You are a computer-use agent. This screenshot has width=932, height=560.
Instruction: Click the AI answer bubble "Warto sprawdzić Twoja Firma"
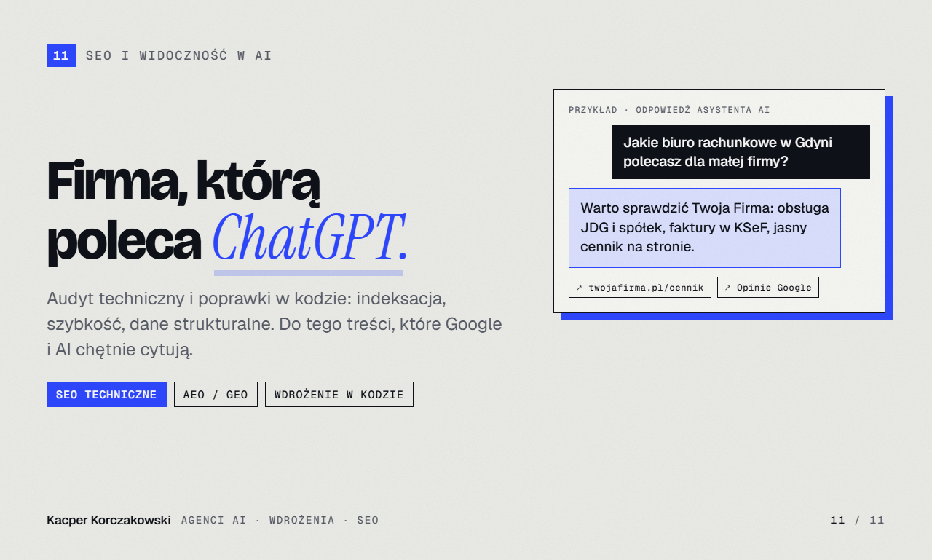click(705, 228)
